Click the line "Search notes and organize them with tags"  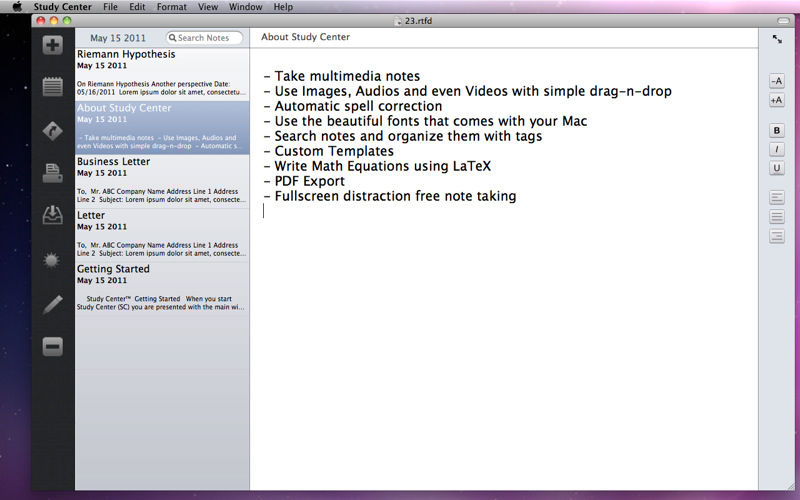(x=403, y=136)
